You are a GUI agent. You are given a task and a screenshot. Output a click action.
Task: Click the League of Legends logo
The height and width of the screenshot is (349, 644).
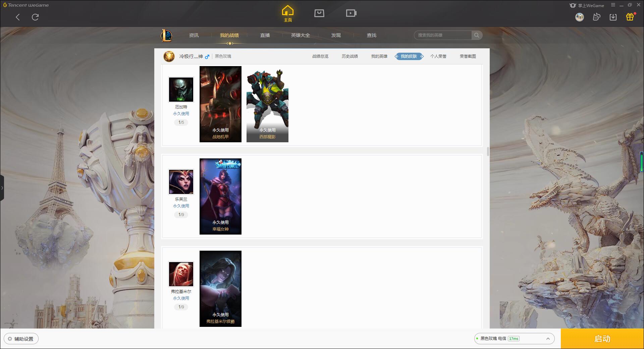[x=166, y=35]
